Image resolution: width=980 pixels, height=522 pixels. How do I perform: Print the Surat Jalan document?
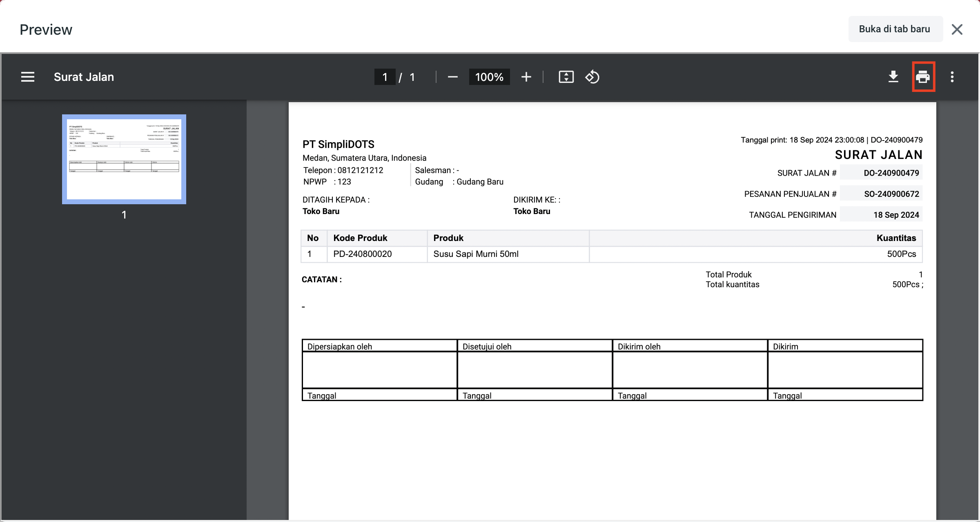(x=923, y=77)
